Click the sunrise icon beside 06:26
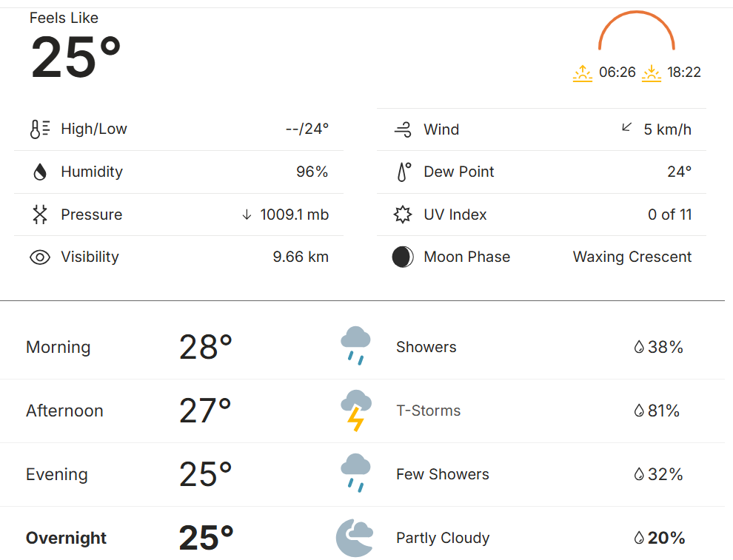 pyautogui.click(x=583, y=72)
